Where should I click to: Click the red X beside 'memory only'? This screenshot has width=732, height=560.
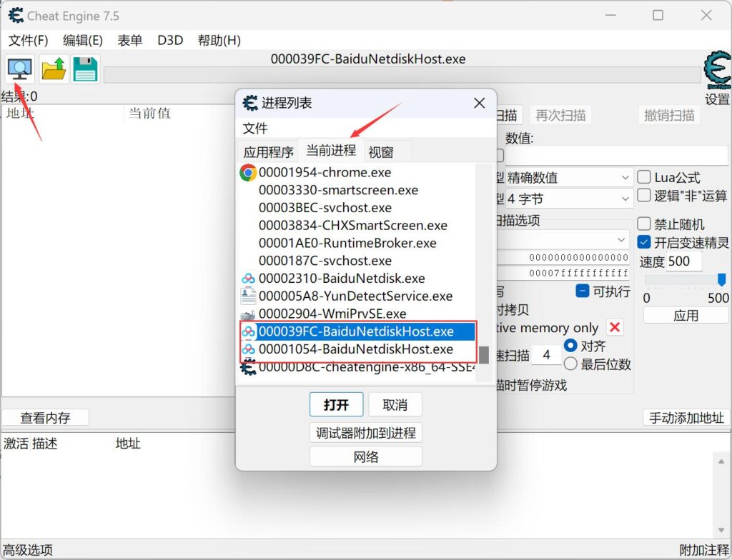click(614, 327)
